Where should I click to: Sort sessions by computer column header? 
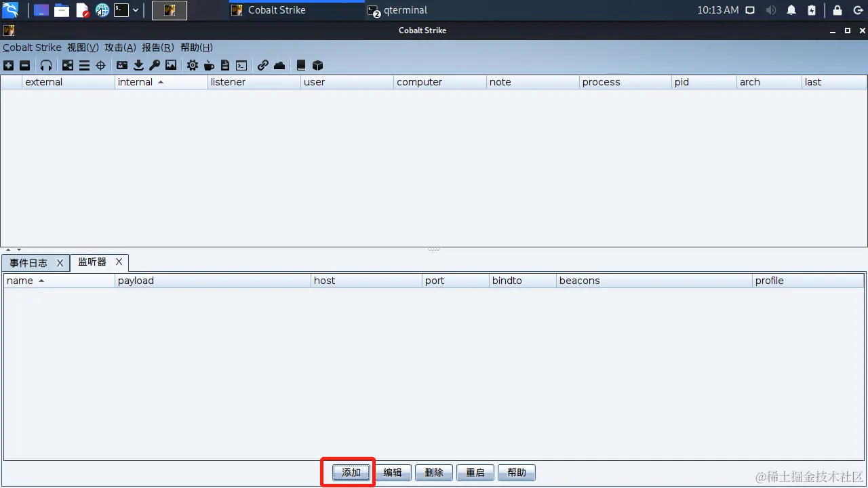click(x=440, y=82)
